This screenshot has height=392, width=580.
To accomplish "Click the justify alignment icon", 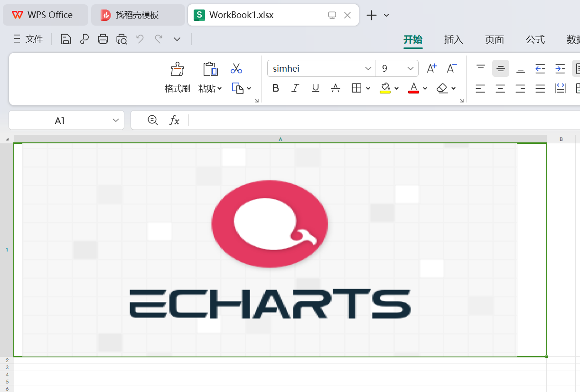I will pos(540,88).
